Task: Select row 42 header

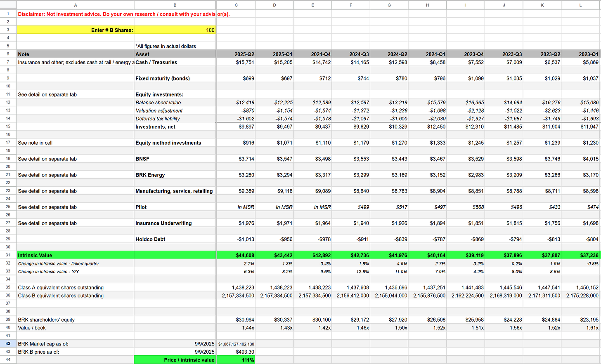Action: [x=8, y=344]
